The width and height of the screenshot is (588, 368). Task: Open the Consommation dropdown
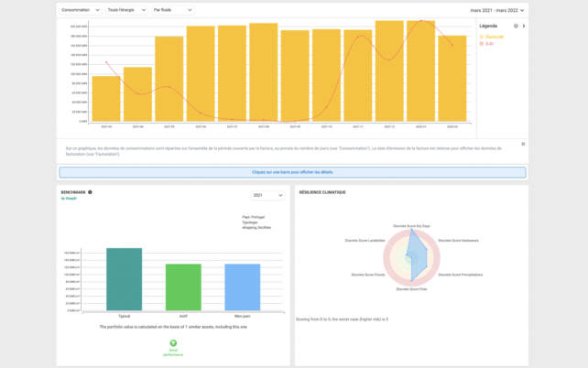pos(80,9)
